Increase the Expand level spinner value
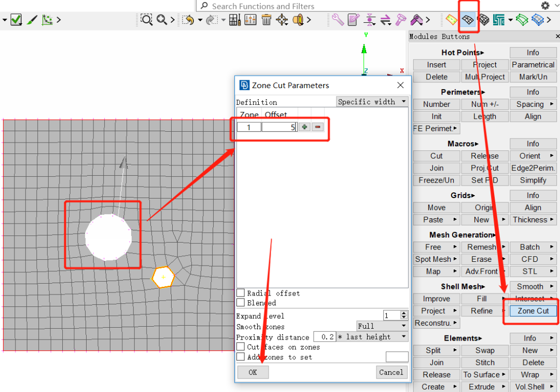The image size is (560, 392). [x=404, y=313]
